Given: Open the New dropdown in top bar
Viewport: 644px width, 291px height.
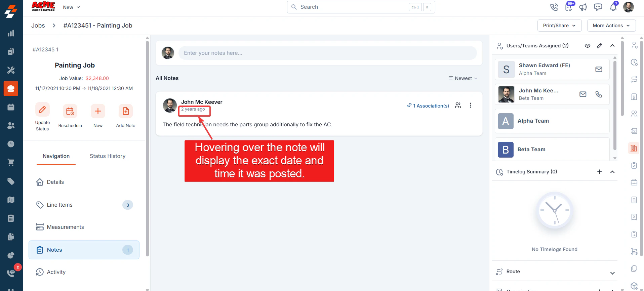Looking at the screenshot, I should (71, 7).
